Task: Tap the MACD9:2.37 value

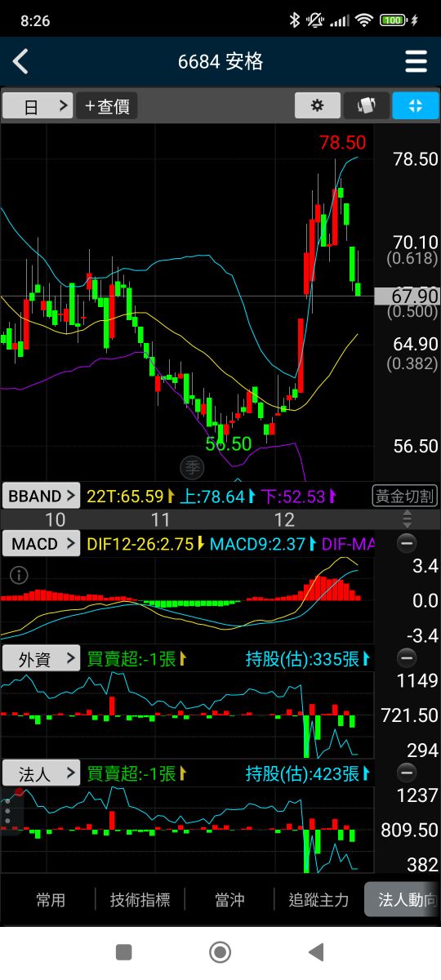Action: [258, 544]
